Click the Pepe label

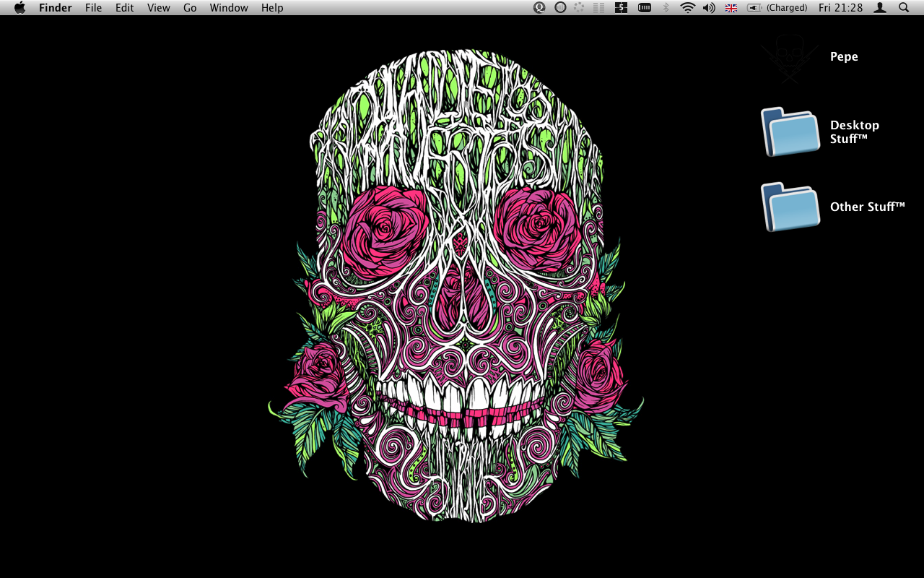[x=844, y=57]
